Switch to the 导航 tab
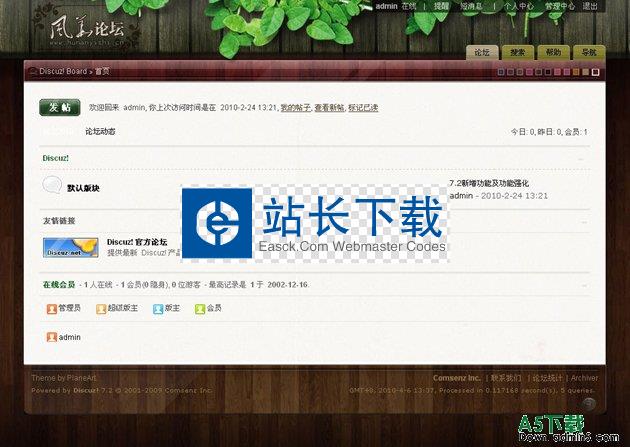Image resolution: width=630 pixels, height=447 pixels. coord(588,52)
